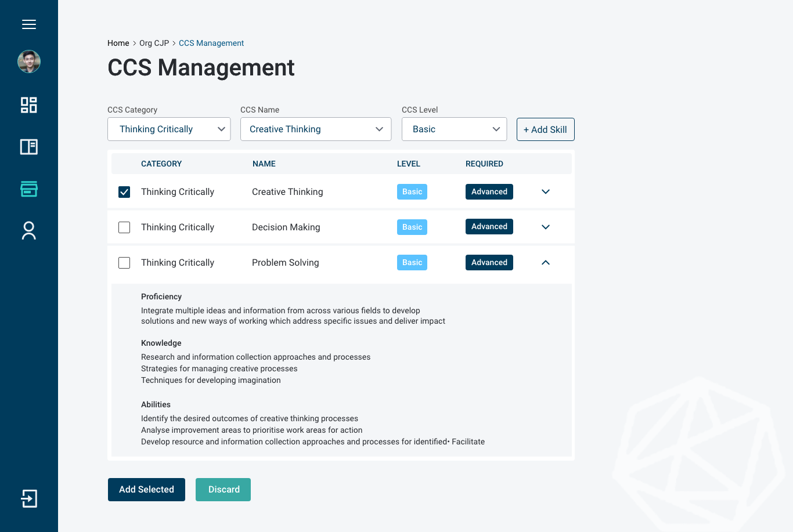Expand the Decision Making row details
The width and height of the screenshot is (793, 532).
point(546,227)
